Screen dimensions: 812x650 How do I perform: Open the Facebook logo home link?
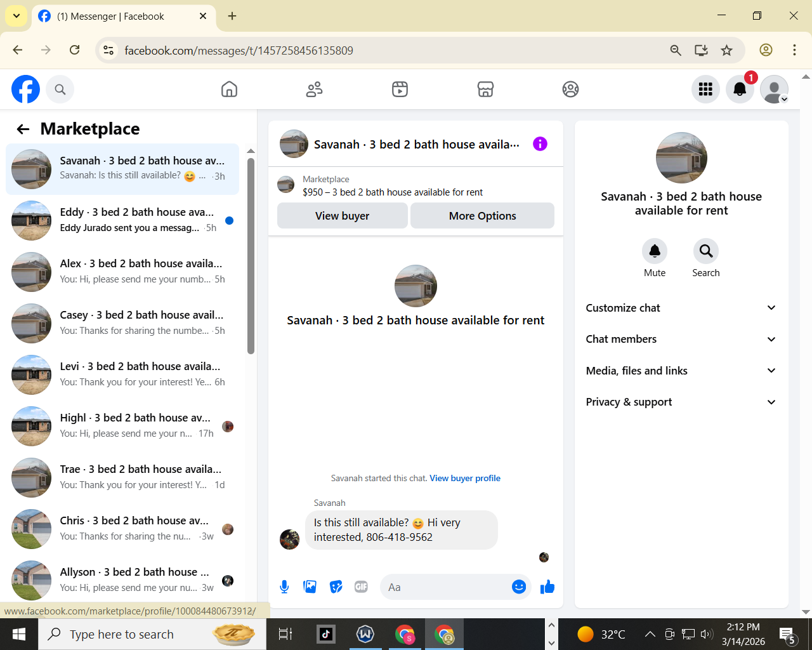pos(25,90)
